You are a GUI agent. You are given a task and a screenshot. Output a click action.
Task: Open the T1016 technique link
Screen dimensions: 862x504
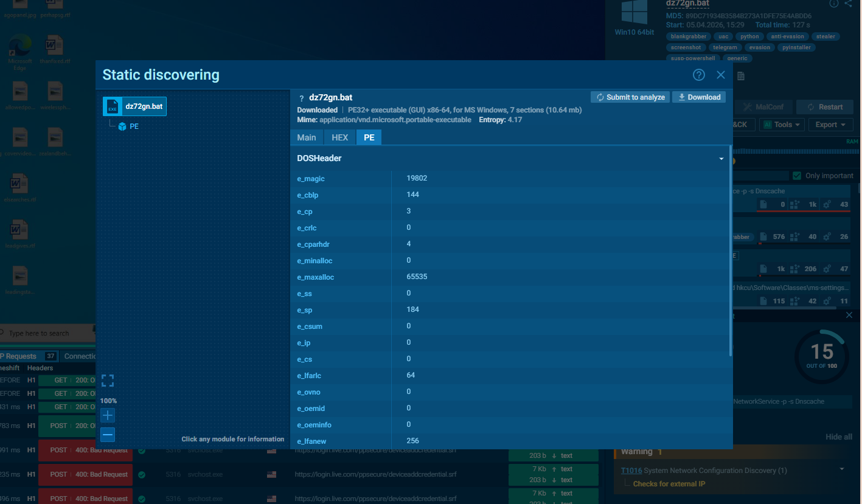click(631, 471)
